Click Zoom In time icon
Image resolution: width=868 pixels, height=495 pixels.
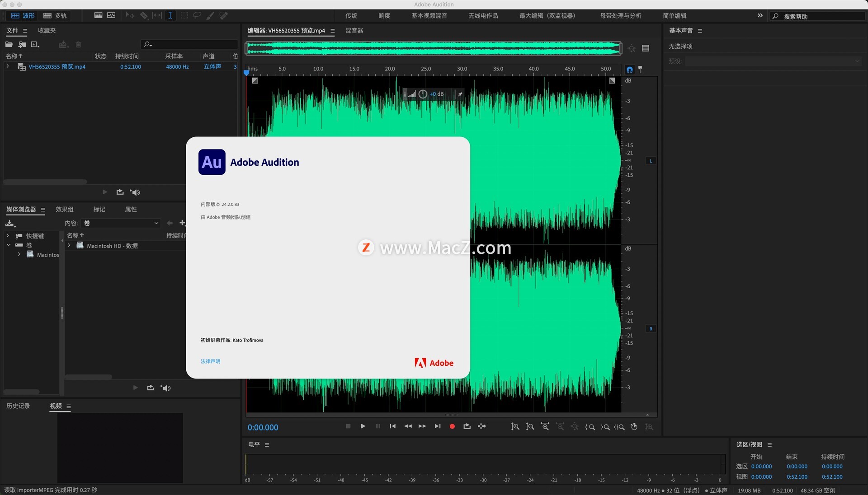[545, 427]
